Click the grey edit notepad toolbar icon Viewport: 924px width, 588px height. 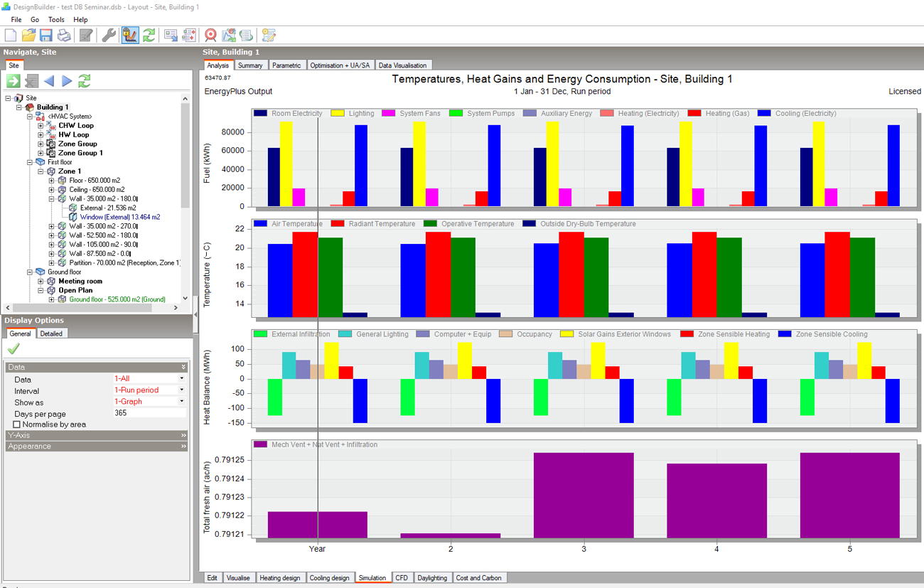click(x=86, y=35)
